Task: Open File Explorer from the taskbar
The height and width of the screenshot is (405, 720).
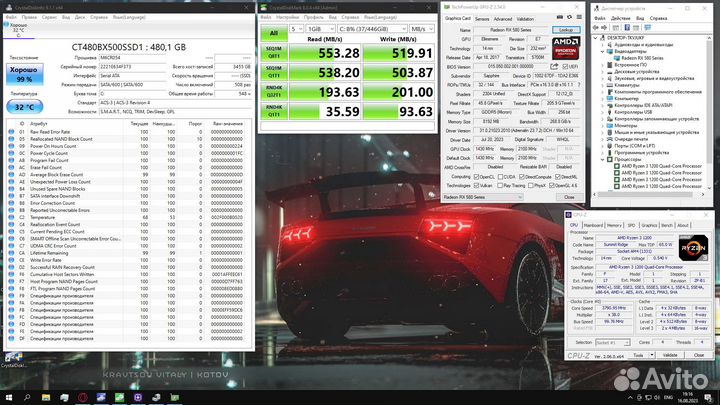Action: click(x=46, y=397)
